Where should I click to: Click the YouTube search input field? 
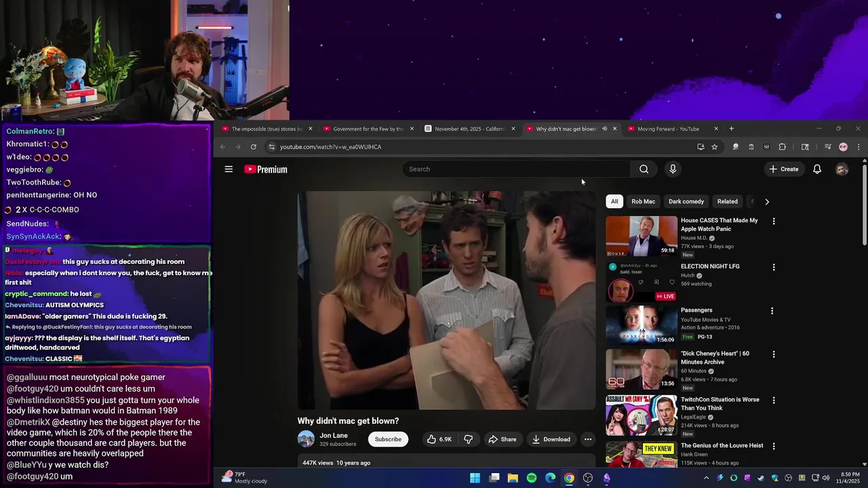tap(516, 169)
